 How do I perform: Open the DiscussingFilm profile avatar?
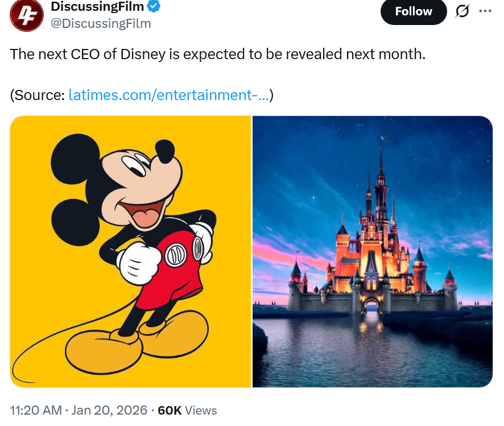26,15
